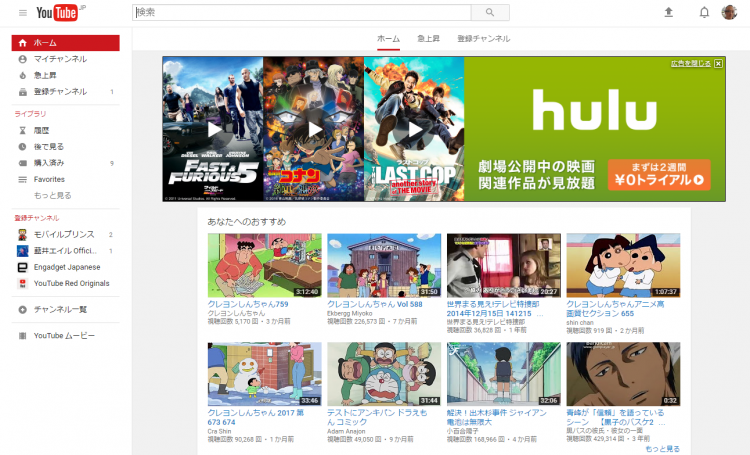This screenshot has width=750, height=455.
Task: Open クレヨンしんちゃんアニメ高画質セクション 655 title
Action: 615,309
